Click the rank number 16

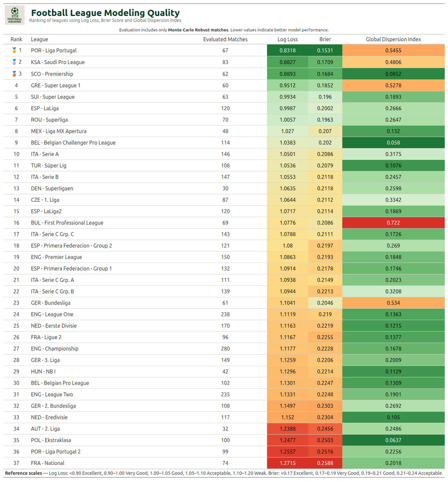point(16,223)
